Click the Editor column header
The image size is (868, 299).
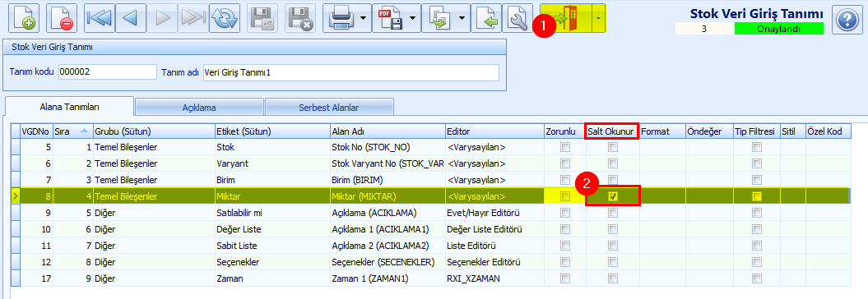coord(494,131)
